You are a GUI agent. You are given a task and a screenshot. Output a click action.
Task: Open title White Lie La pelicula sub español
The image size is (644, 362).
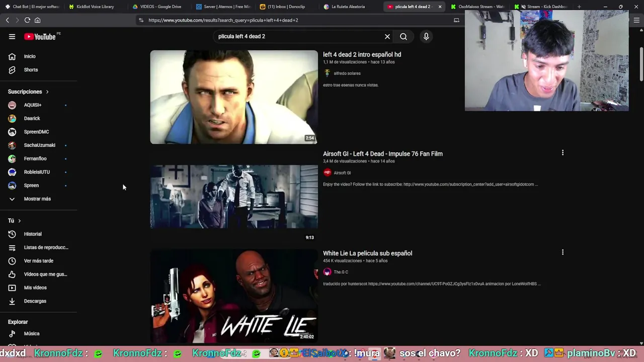click(367, 253)
